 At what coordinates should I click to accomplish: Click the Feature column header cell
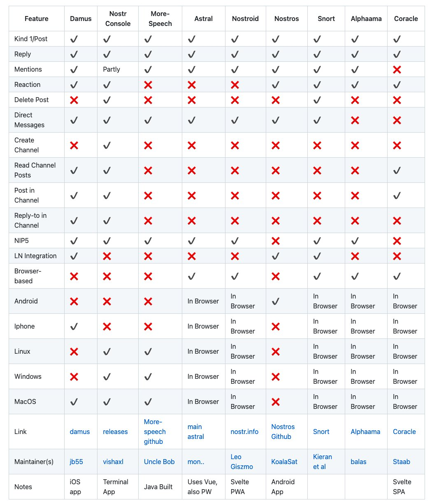tap(37, 19)
